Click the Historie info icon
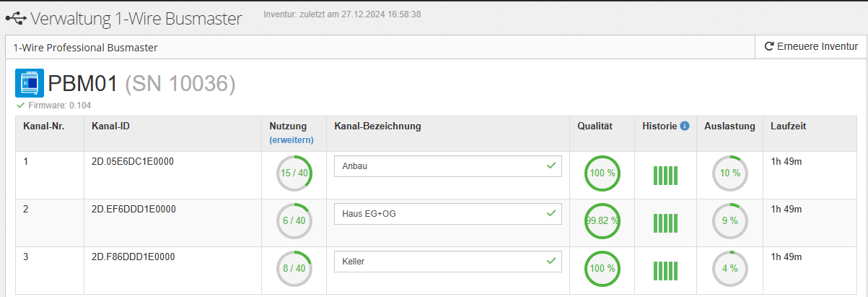 pyautogui.click(x=685, y=126)
